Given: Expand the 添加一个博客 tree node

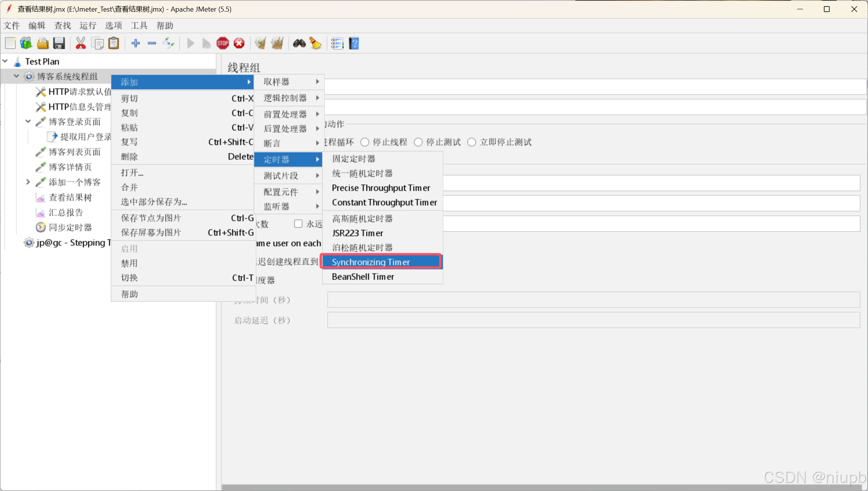Looking at the screenshot, I should click(28, 182).
